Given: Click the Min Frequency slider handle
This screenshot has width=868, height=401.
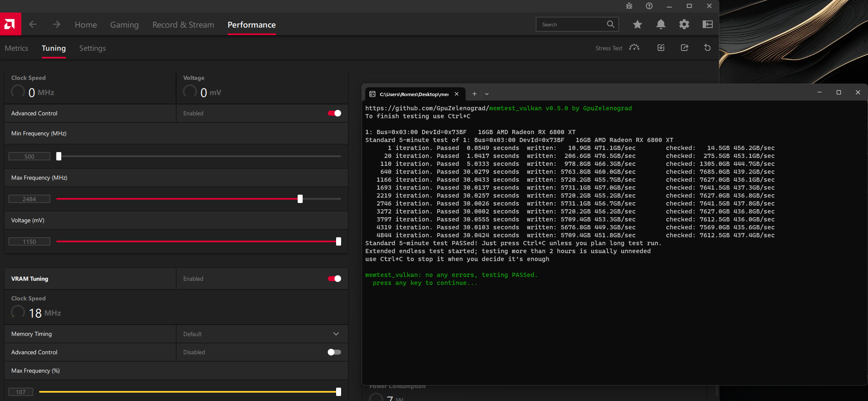Looking at the screenshot, I should point(59,156).
